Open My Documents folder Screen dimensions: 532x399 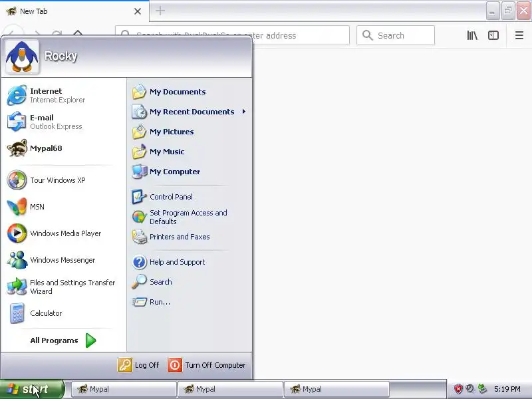[189, 92]
